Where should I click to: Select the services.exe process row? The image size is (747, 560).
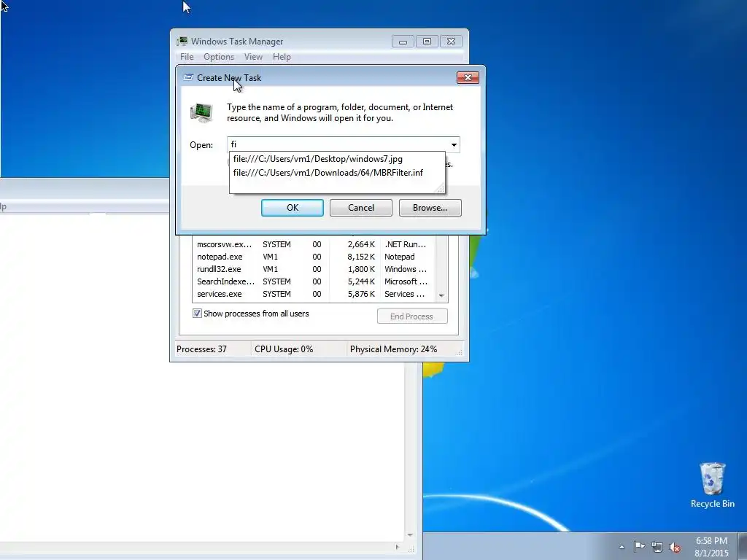[314, 294]
